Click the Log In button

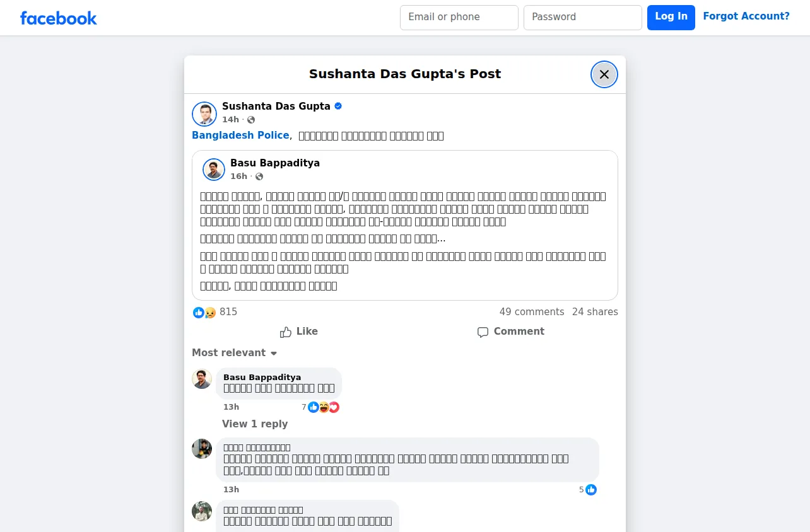click(671, 18)
